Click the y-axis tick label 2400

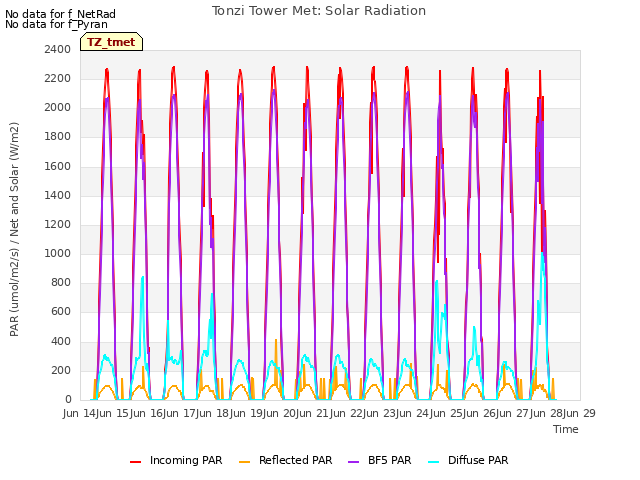click(58, 49)
